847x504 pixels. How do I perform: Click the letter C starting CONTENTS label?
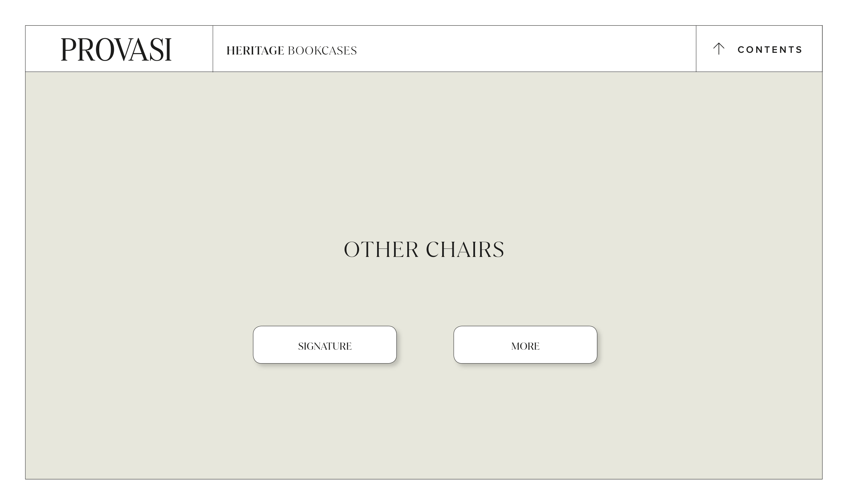click(x=741, y=49)
